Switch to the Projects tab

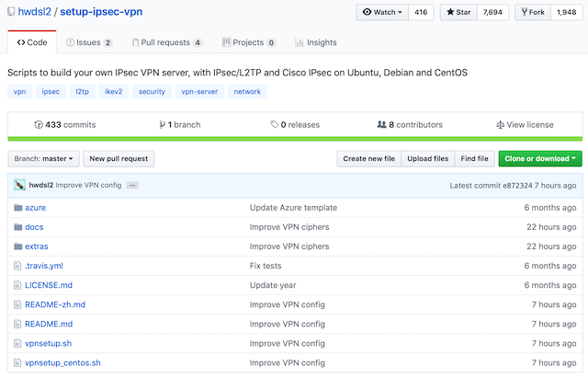pos(249,42)
